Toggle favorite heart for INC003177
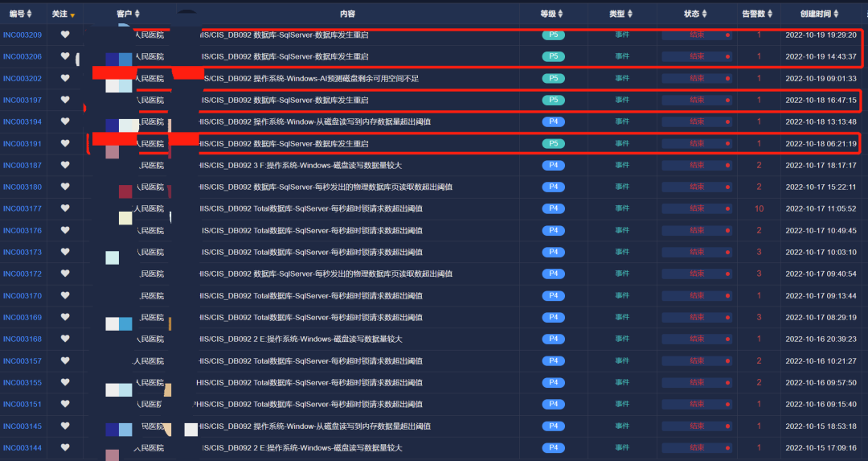The image size is (868, 461). tap(65, 208)
